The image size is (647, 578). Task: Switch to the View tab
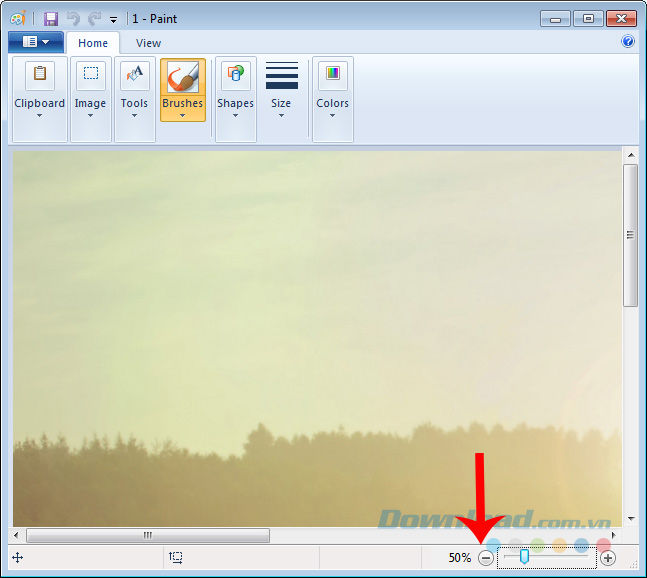148,43
